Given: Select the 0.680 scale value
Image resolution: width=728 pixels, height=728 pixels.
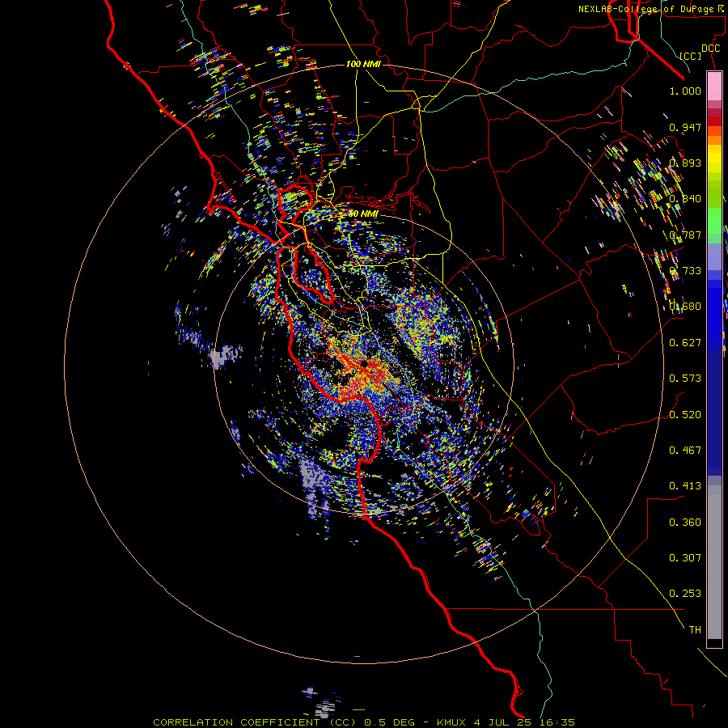Looking at the screenshot, I should pos(685,307).
